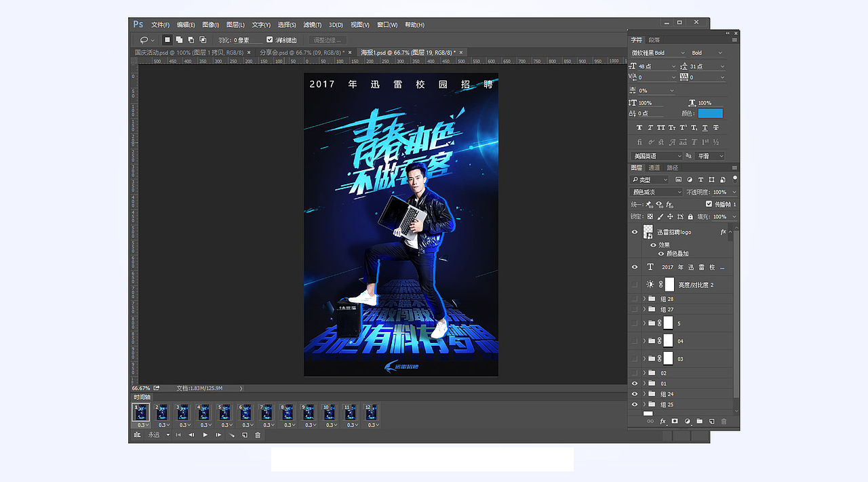The height and width of the screenshot is (482, 868).
Task: Choose the subtract from selection icon
Action: pyautogui.click(x=191, y=40)
